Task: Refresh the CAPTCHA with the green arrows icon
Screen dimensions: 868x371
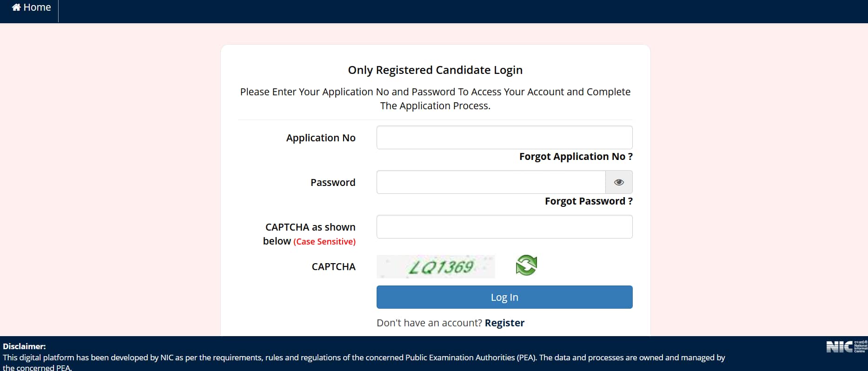Action: (526, 265)
